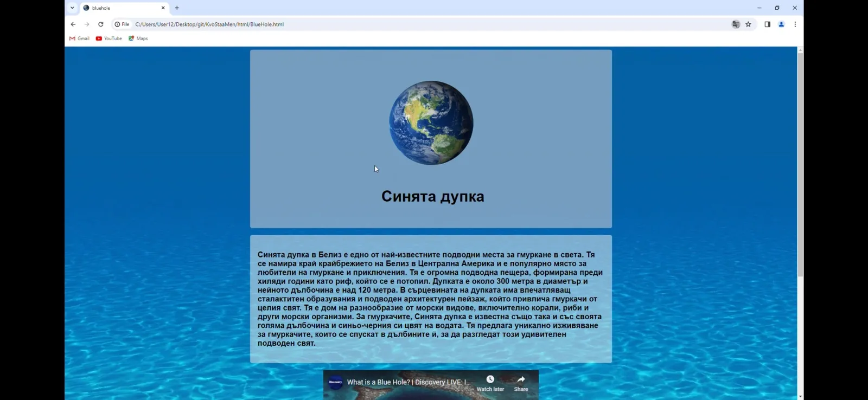Select the bluehole browser tab

pos(124,8)
